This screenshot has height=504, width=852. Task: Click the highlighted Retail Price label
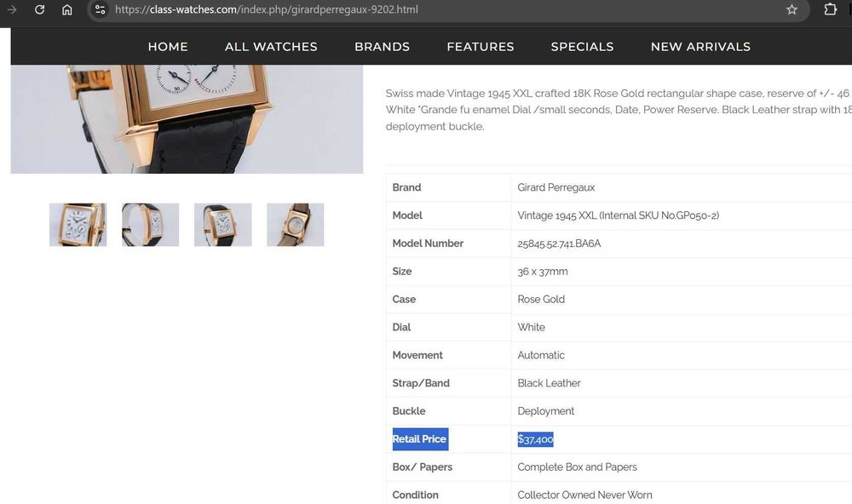click(x=420, y=438)
